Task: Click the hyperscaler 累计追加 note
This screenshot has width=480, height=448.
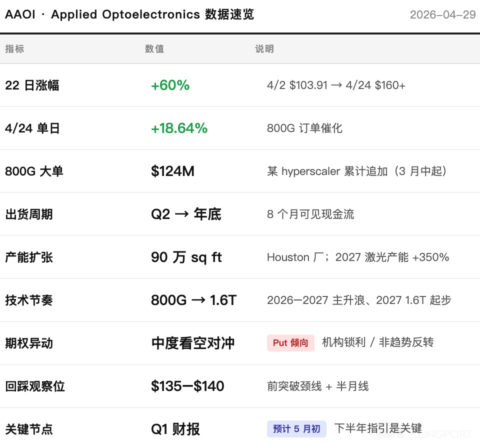Action: 356,171
